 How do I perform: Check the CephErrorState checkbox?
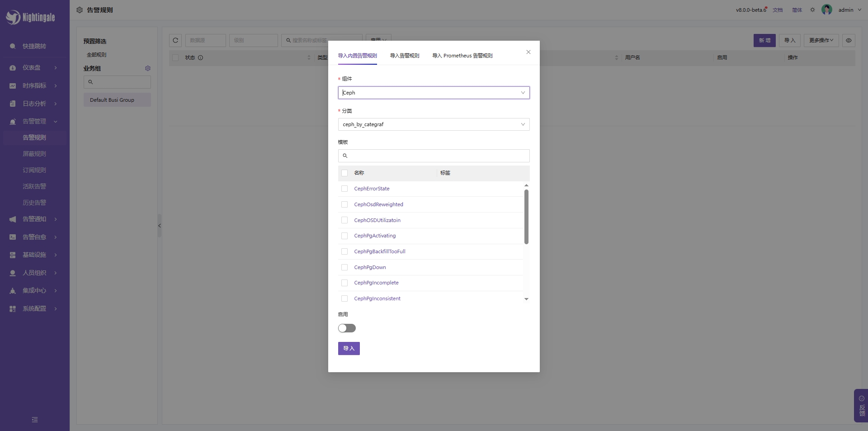coord(344,189)
